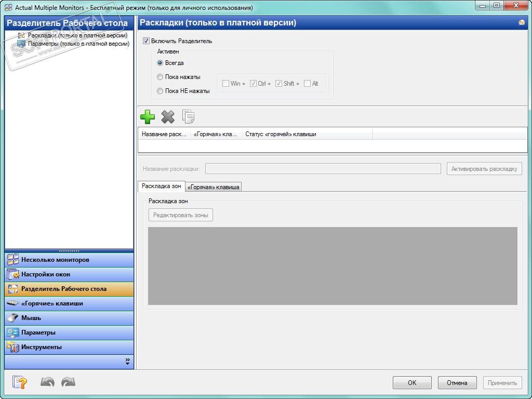Toggle the Включить Разделитель checkbox

click(x=146, y=41)
